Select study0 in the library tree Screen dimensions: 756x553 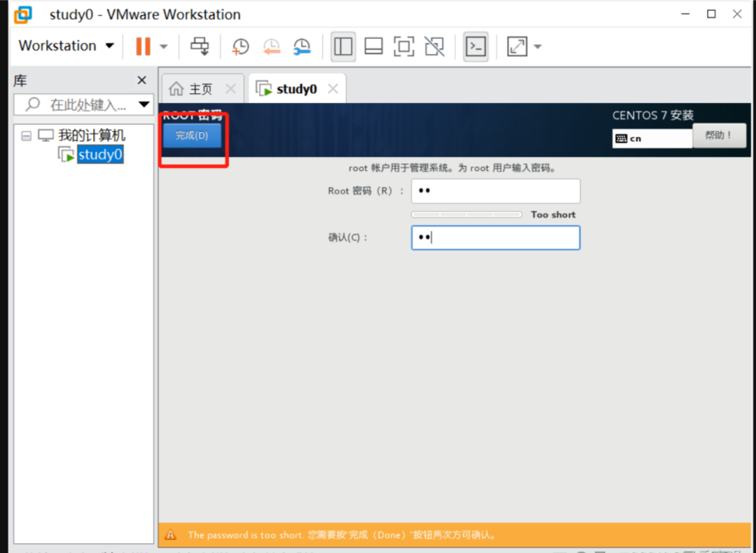pyautogui.click(x=100, y=155)
